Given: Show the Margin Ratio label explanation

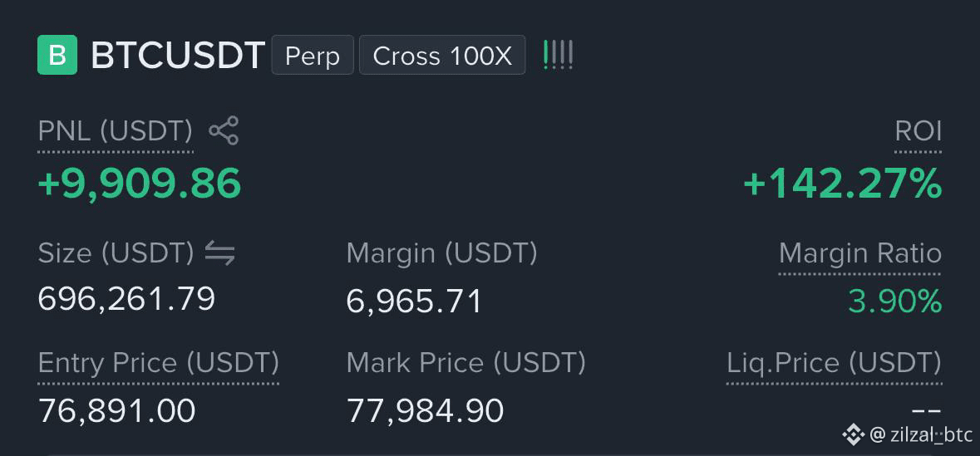Looking at the screenshot, I should tap(860, 253).
